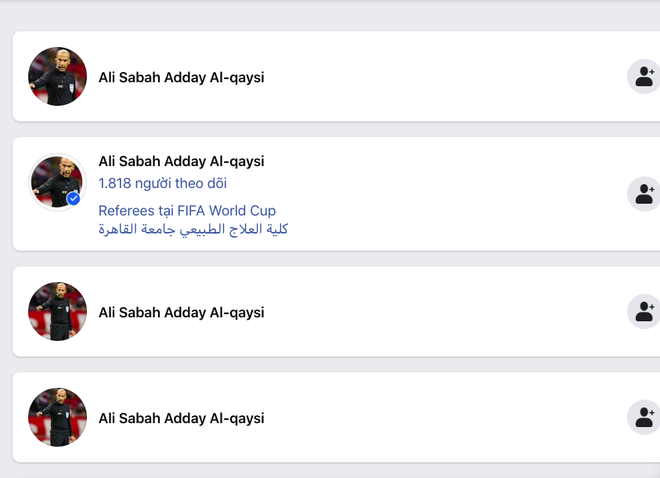Image resolution: width=660 pixels, height=478 pixels.
Task: Open the "Referees tại FIFA World Cup" link
Action: tap(187, 210)
